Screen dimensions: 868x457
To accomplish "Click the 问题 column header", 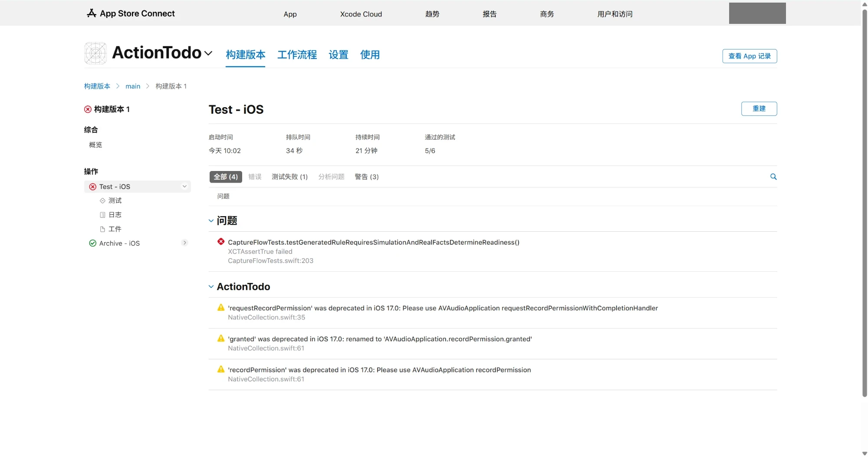I will (224, 196).
